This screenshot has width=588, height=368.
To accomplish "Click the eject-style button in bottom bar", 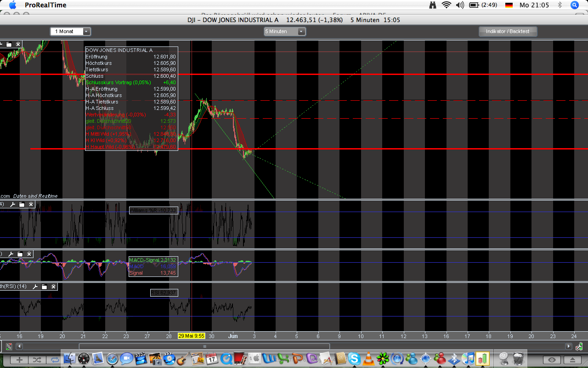I will [x=572, y=360].
